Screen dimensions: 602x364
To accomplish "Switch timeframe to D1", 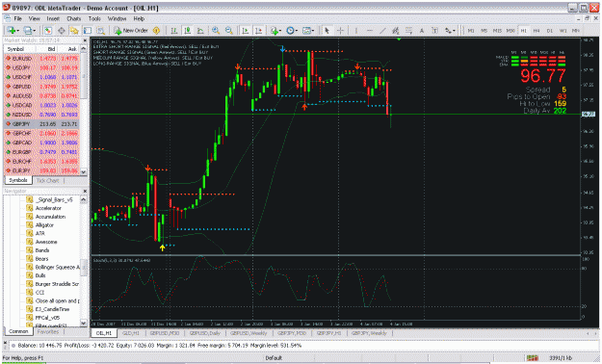I will (550, 31).
